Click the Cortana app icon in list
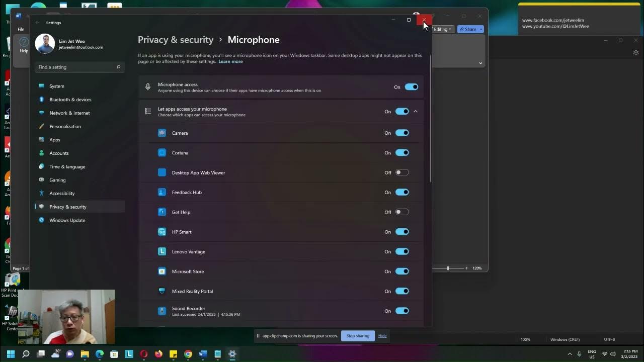This screenshot has width=644, height=362. point(162,152)
